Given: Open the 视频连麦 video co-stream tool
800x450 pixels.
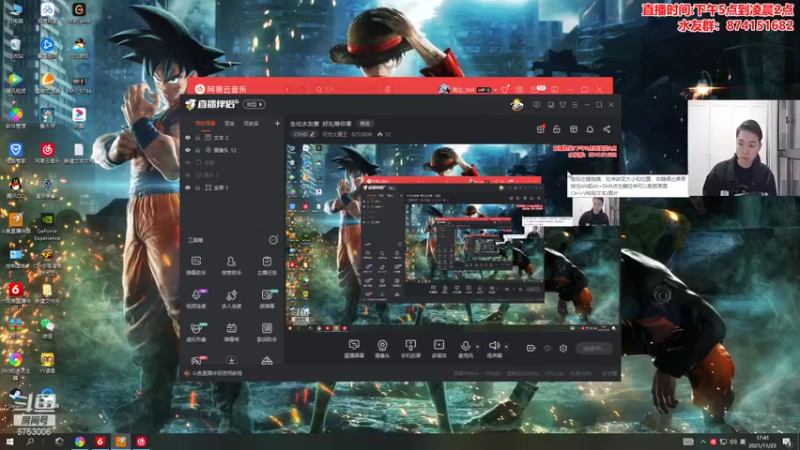Looking at the screenshot, I should (196, 299).
